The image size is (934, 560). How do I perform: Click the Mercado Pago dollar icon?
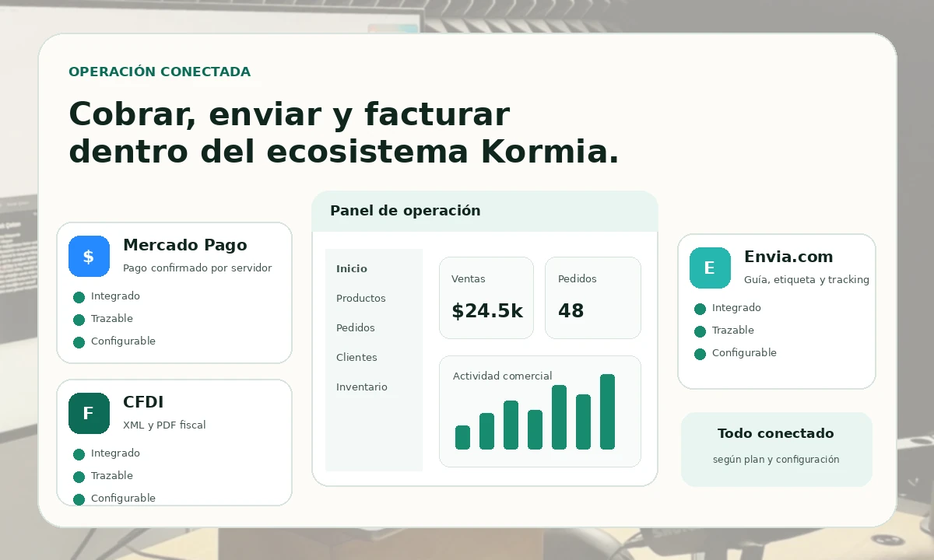tap(89, 257)
